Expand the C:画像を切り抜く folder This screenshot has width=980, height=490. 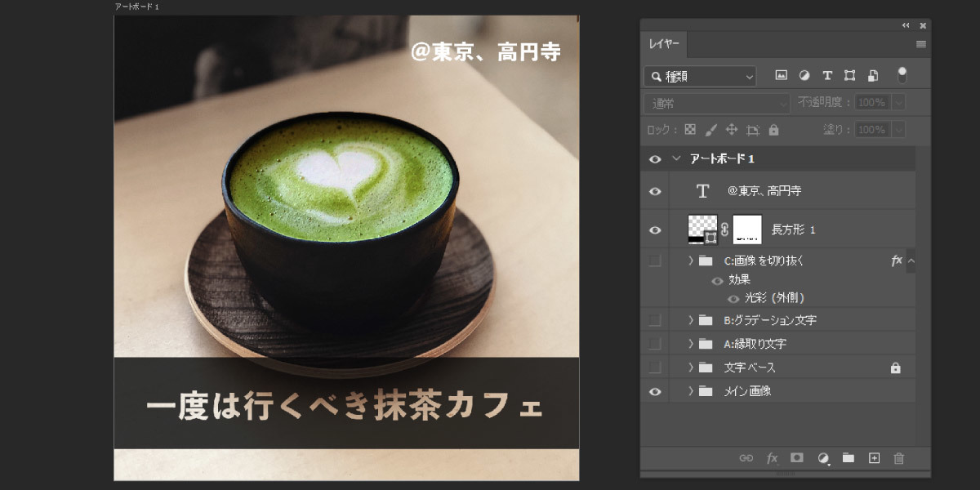[691, 261]
